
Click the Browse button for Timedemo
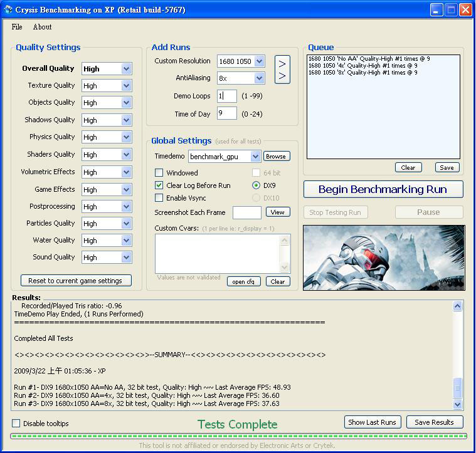[276, 157]
